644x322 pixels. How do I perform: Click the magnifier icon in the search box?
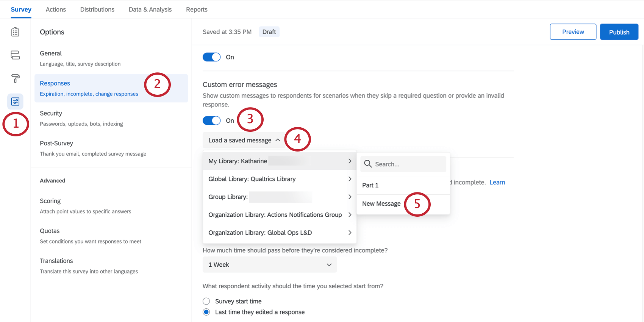click(367, 164)
